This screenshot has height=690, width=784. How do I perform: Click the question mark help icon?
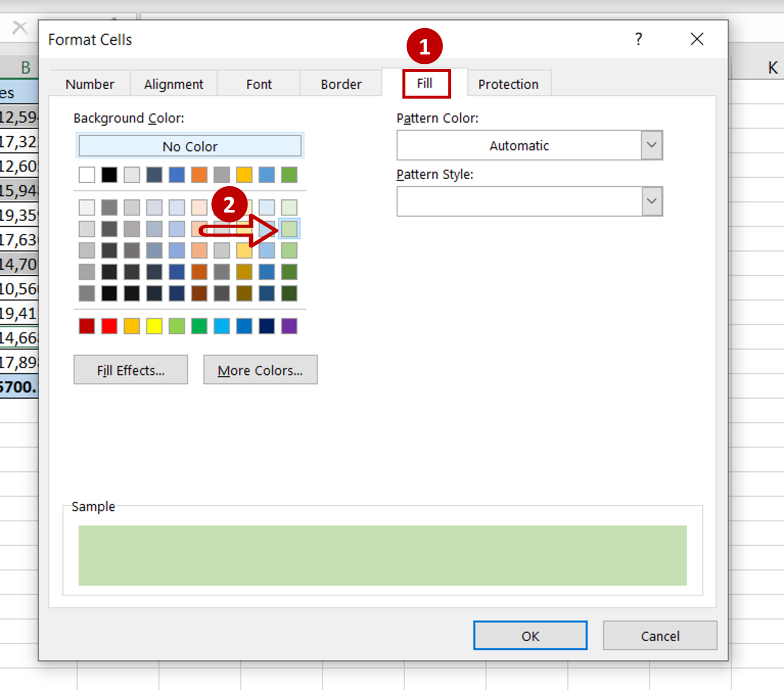coord(639,39)
